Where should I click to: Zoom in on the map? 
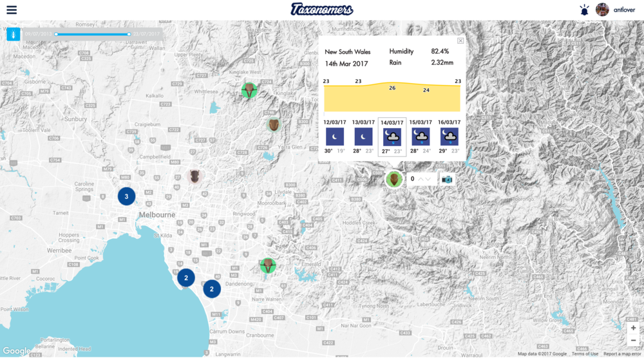633,328
